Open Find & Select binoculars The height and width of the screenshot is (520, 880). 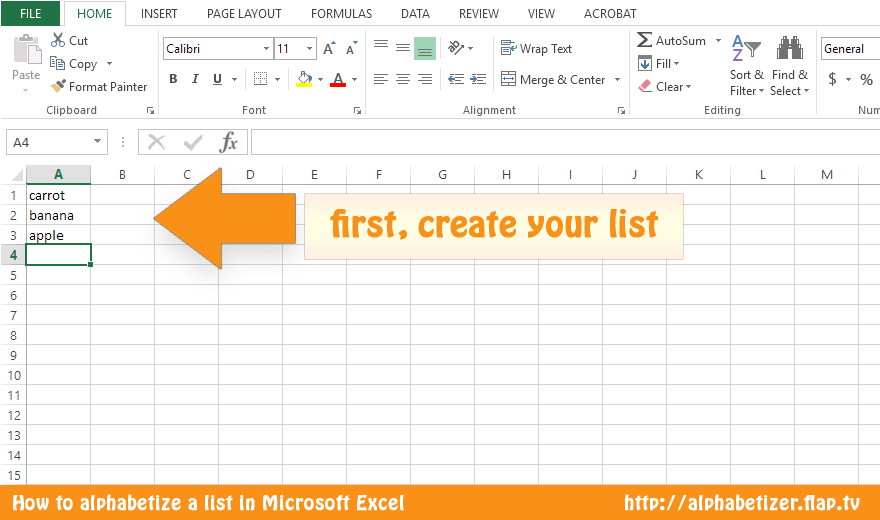pyautogui.click(x=790, y=65)
